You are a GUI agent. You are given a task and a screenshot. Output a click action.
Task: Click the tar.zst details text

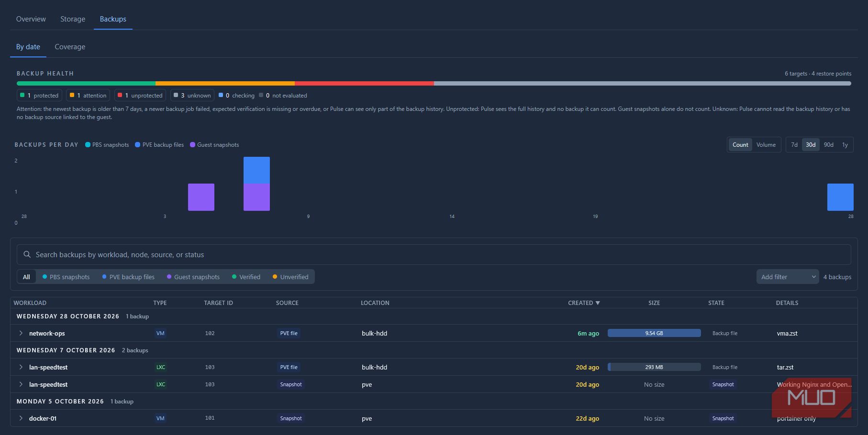785,367
